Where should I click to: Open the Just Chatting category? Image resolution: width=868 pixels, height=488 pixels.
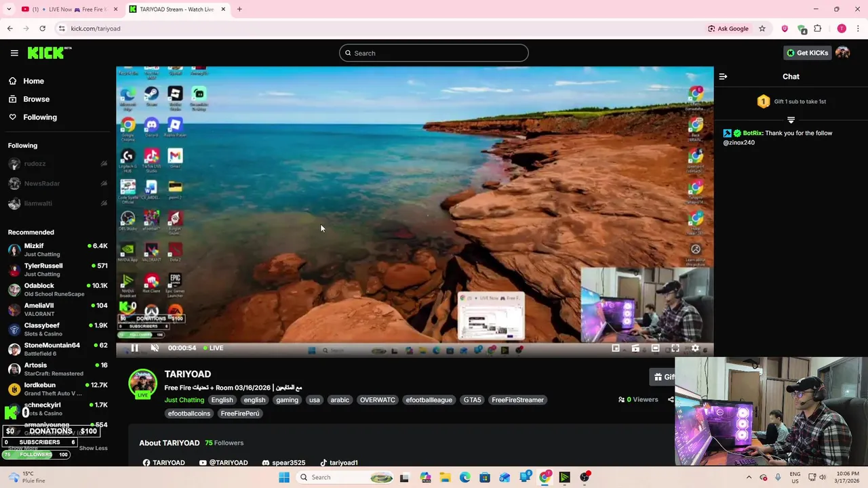click(184, 400)
